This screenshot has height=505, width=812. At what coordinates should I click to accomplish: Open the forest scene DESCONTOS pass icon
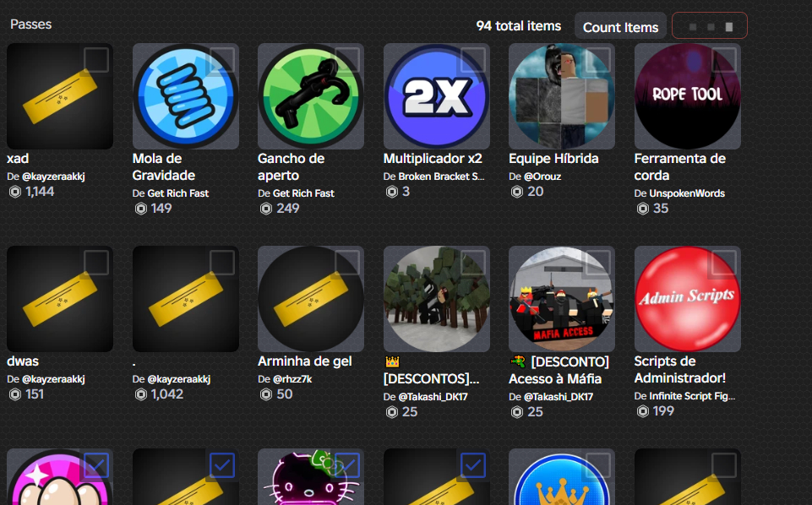pos(437,299)
